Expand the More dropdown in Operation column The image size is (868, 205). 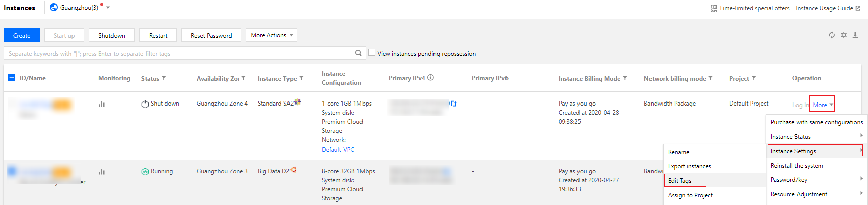(822, 105)
